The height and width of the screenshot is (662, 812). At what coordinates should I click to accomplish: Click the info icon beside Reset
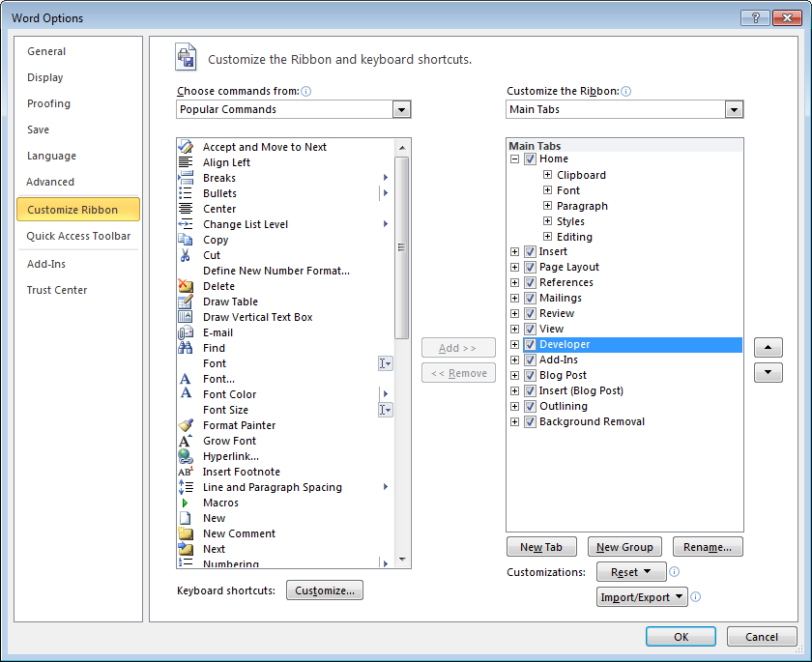(674, 572)
